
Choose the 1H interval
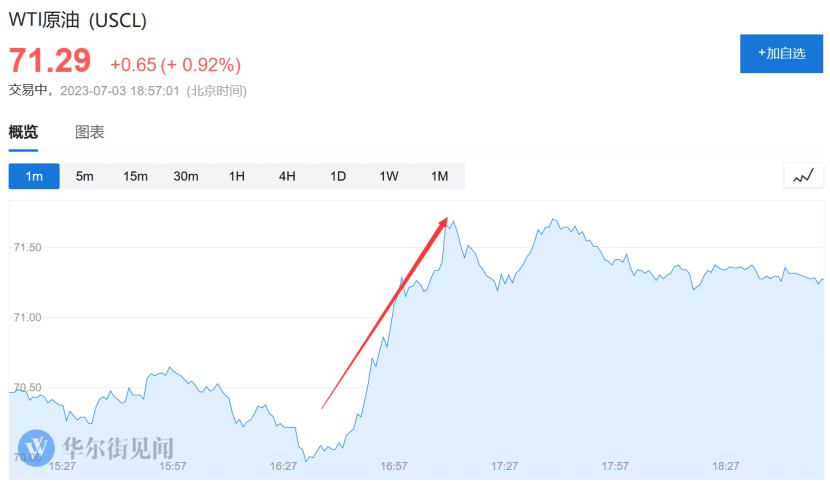click(237, 176)
